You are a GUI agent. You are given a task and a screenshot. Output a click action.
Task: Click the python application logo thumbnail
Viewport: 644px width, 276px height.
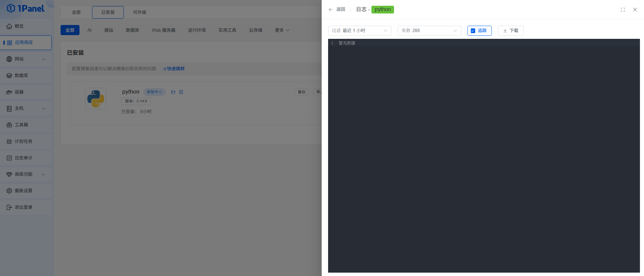96,99
